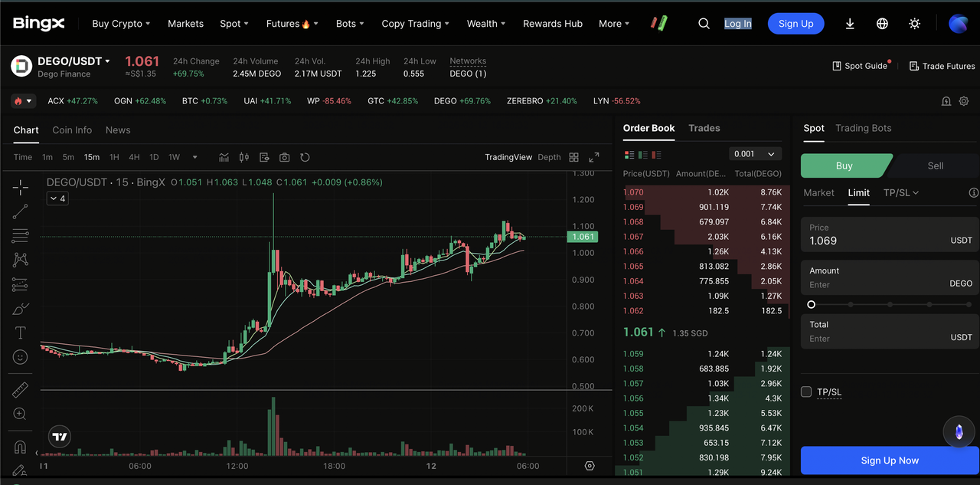Click the Sign Up Now button
Screen dimensions: 980x485
(889, 460)
